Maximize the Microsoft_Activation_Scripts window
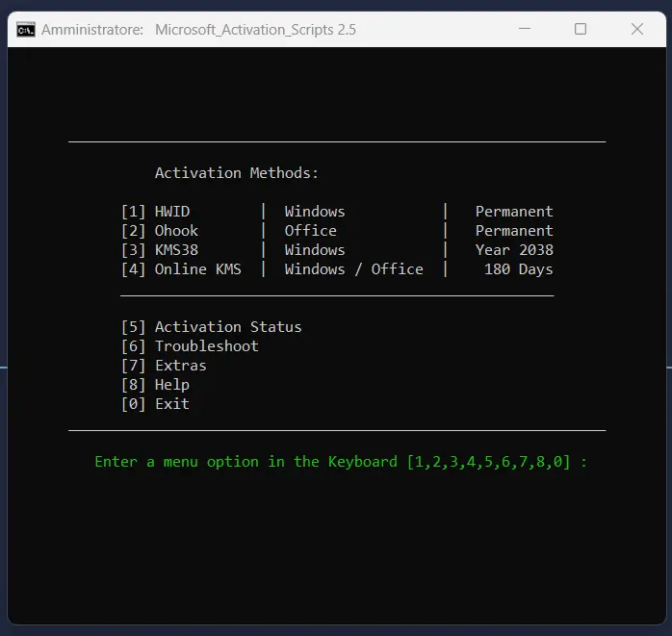The width and height of the screenshot is (672, 636). tap(581, 29)
